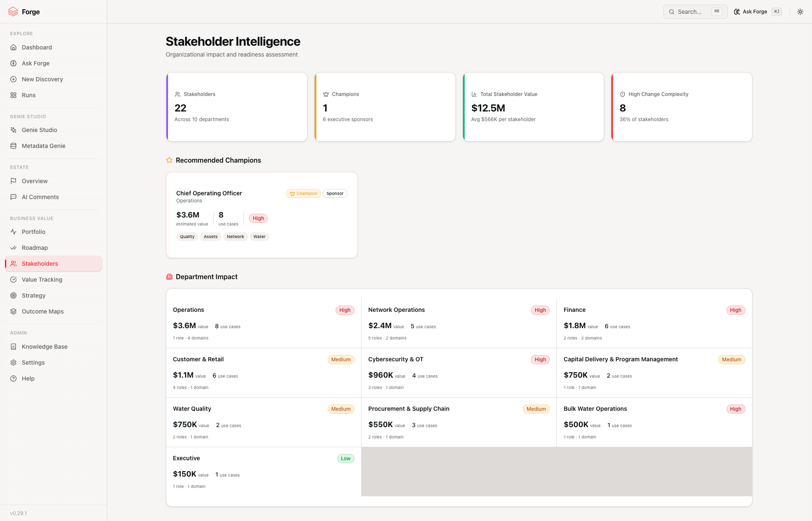The width and height of the screenshot is (812, 521).
Task: Click the Total Stakeholder Value $12.5M card
Action: [533, 107]
